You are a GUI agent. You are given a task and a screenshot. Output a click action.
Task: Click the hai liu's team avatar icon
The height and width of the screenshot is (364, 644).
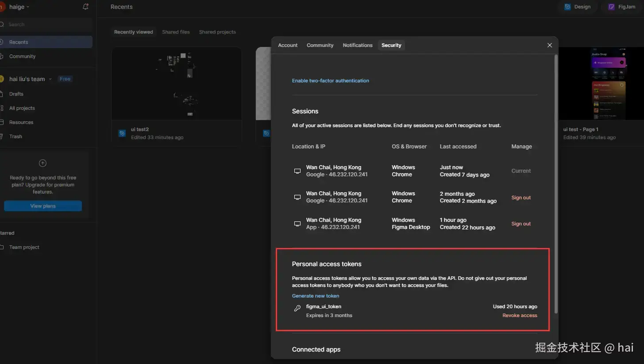pyautogui.click(x=2, y=79)
